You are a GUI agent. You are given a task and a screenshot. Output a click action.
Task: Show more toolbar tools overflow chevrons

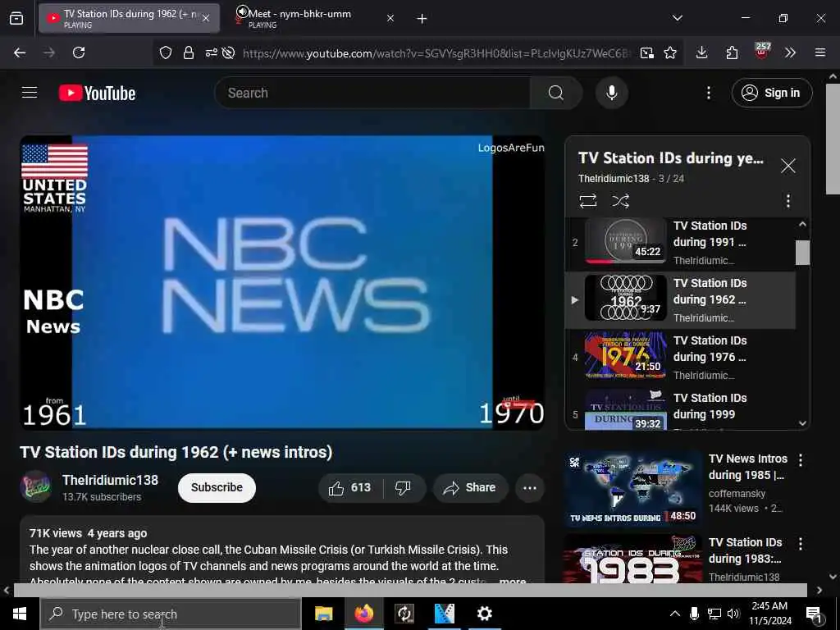(x=790, y=52)
